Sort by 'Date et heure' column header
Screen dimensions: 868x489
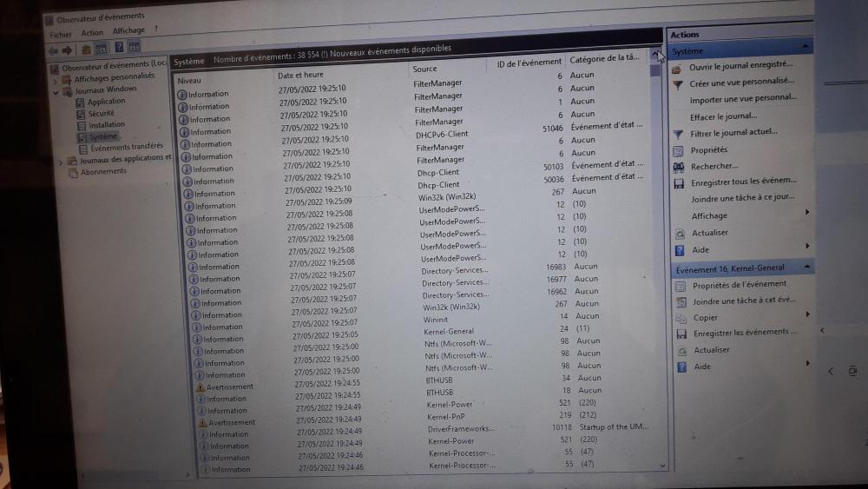click(x=300, y=75)
